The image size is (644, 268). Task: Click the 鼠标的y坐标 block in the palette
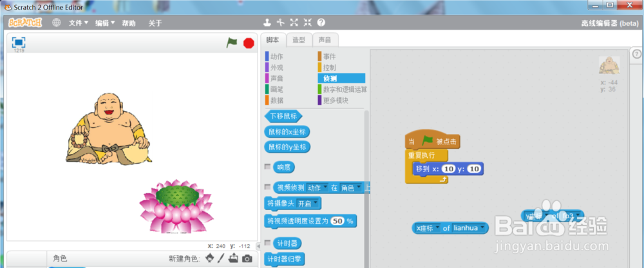(x=287, y=147)
